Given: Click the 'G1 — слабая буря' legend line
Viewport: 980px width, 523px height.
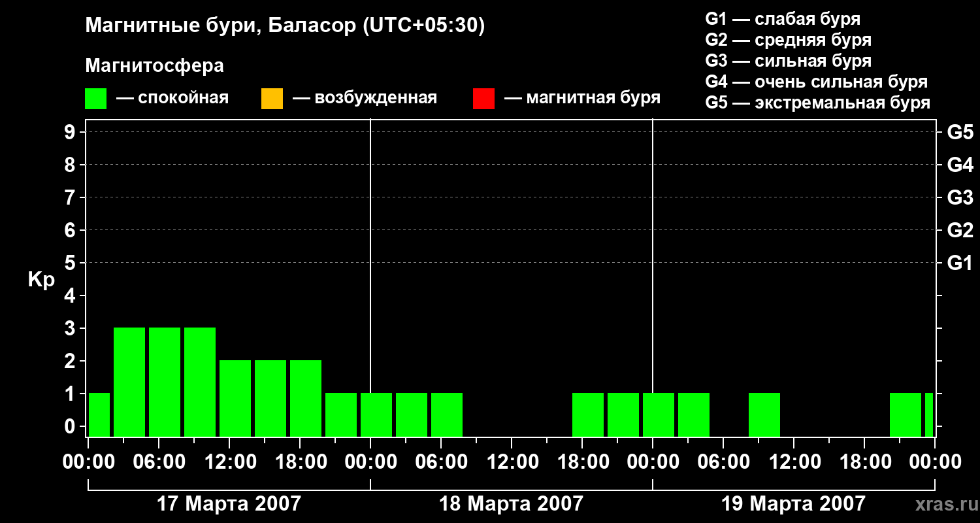Looking at the screenshot, I should point(783,18).
